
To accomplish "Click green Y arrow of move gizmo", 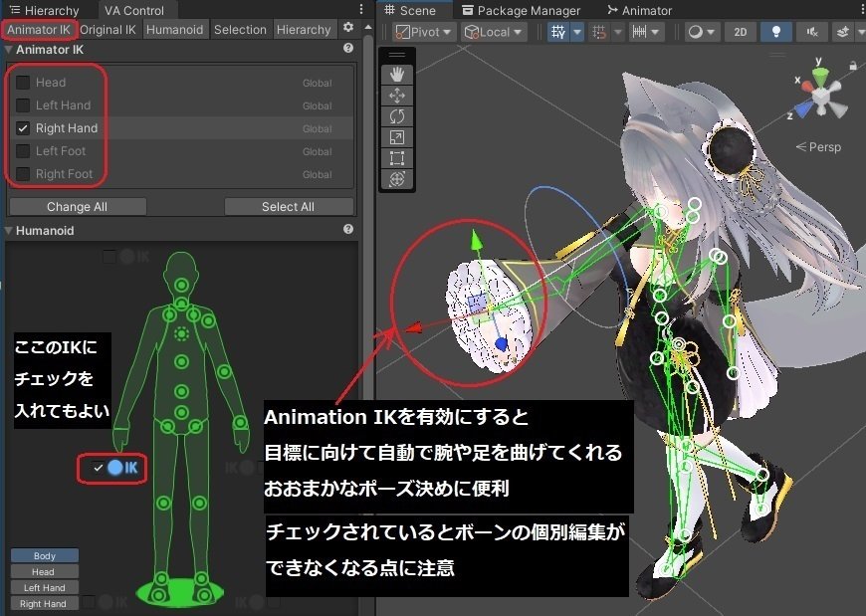I will coord(476,241).
